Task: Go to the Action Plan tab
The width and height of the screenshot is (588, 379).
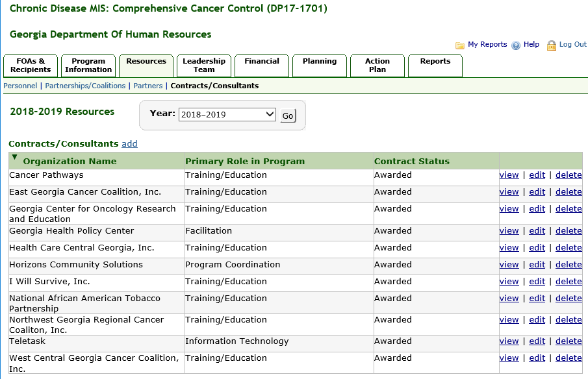Action: (x=377, y=65)
